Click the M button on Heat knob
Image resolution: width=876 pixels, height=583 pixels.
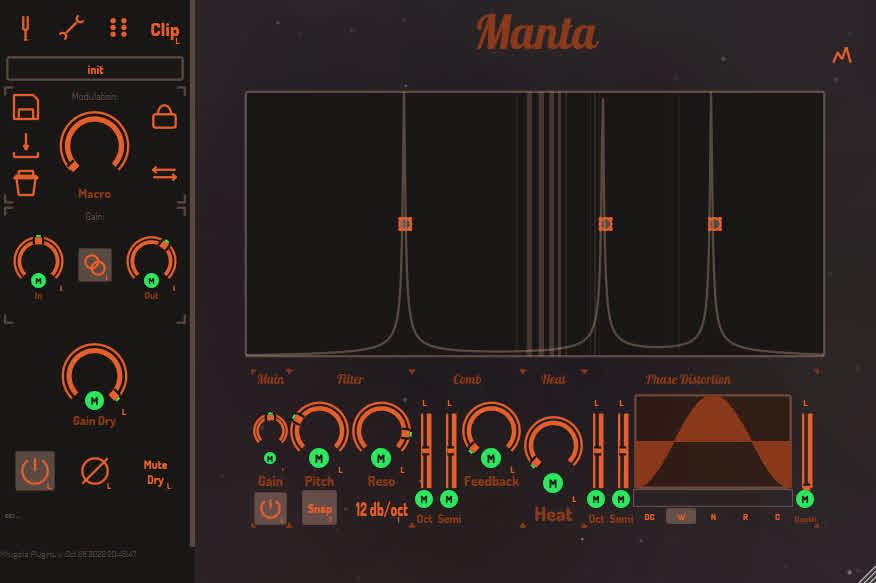coord(553,483)
